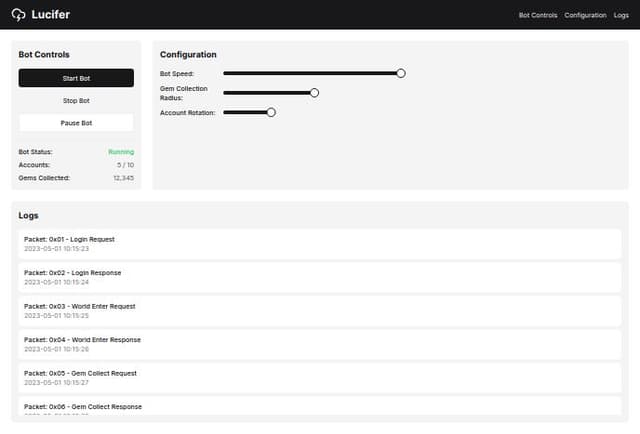Click the Start Bot button
640x434 pixels.
(76, 78)
